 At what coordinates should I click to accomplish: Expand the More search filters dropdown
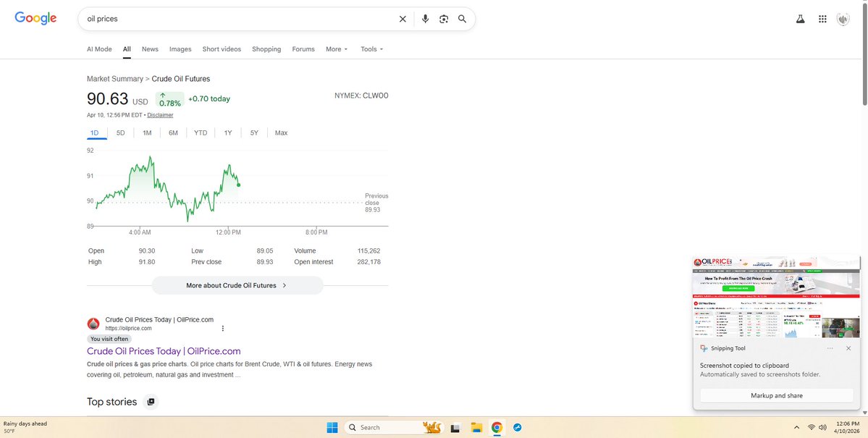point(337,49)
